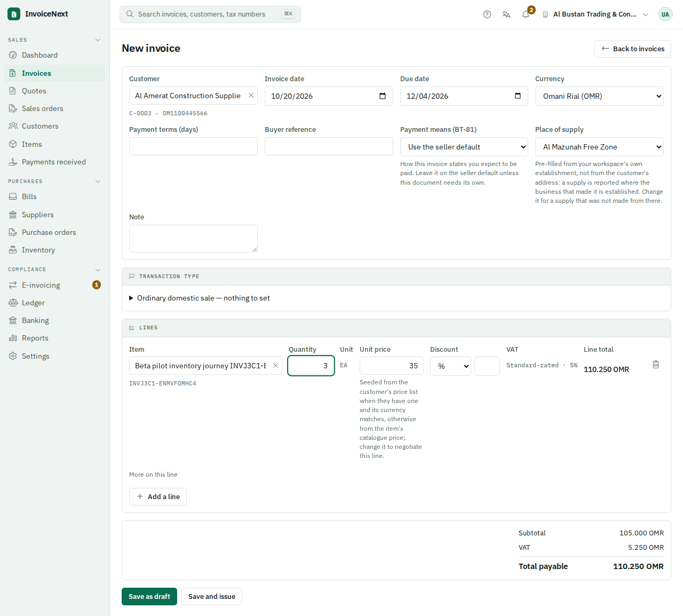
Task: Click the discount value field
Action: pyautogui.click(x=487, y=366)
